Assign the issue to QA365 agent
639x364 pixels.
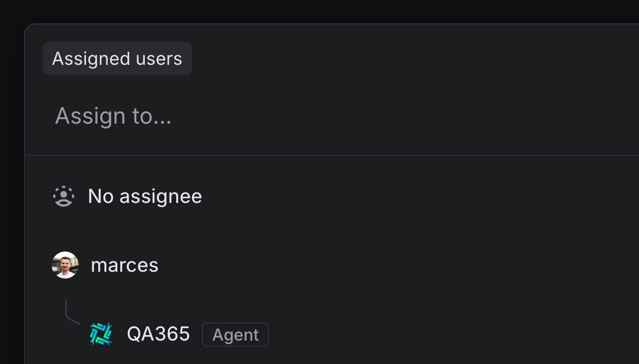158,334
